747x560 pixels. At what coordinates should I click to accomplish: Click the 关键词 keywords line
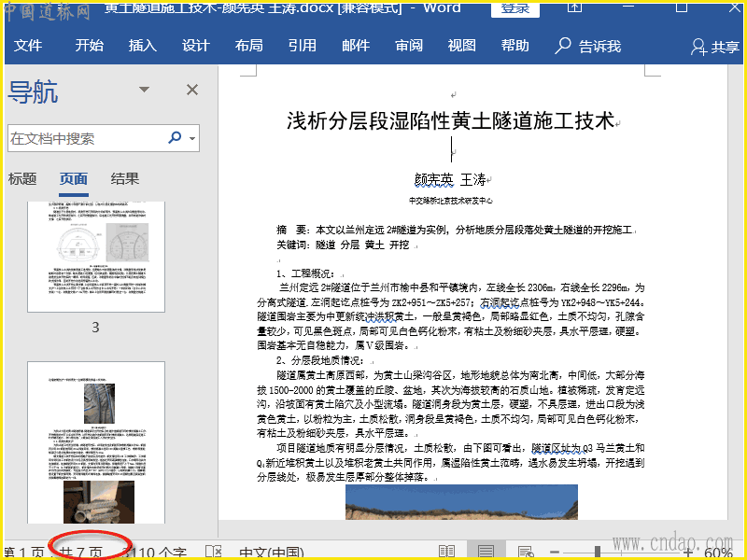[x=343, y=245]
